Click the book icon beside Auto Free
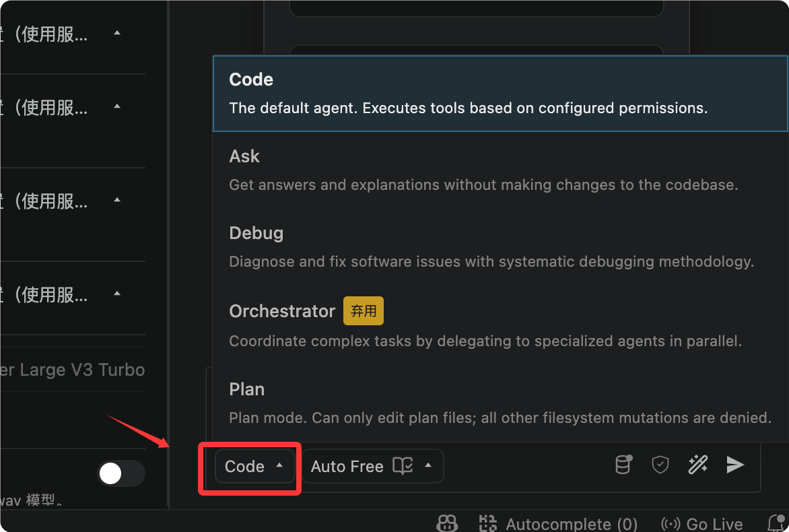This screenshot has width=789, height=532. [403, 466]
